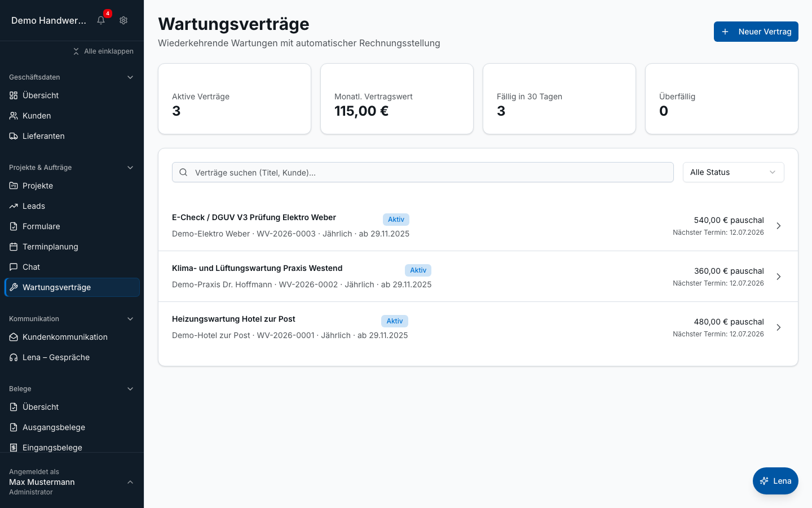Open Lena – Gespräche page
Screen dimensions: 812x508
[x=72, y=357]
